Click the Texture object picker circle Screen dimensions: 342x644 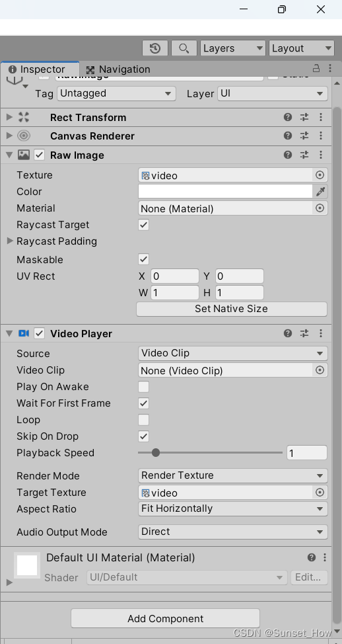[320, 175]
